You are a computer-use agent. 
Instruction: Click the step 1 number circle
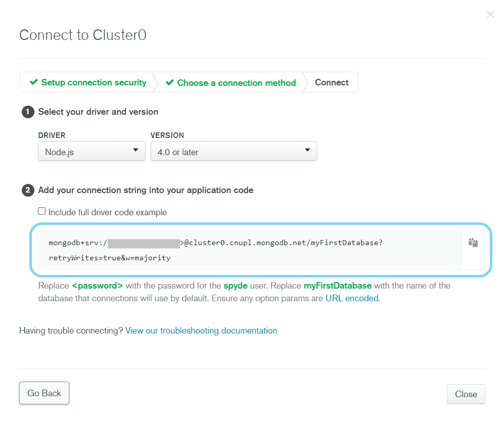[x=27, y=112]
